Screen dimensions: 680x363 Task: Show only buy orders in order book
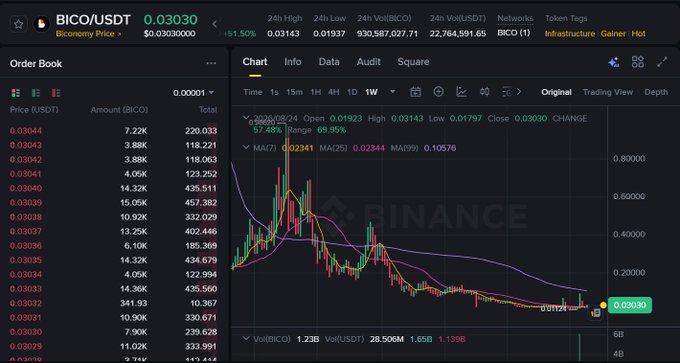[36, 93]
